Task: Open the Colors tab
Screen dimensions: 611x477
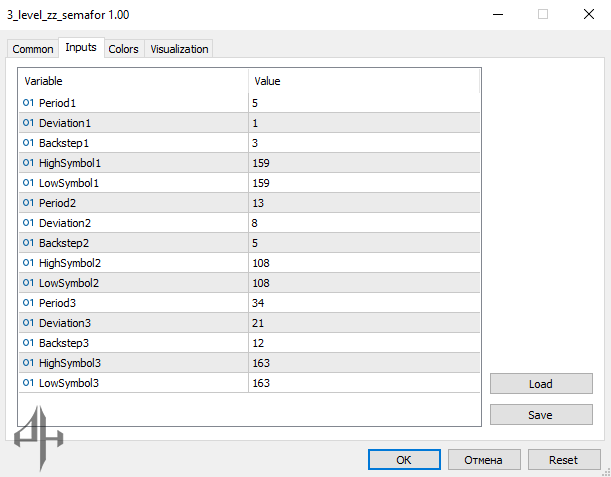Action: [x=124, y=49]
